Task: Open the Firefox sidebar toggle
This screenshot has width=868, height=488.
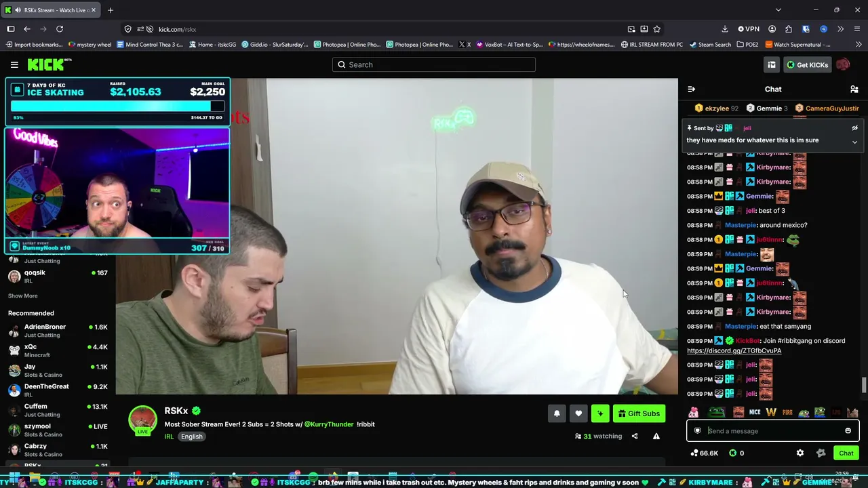Action: click(11, 29)
